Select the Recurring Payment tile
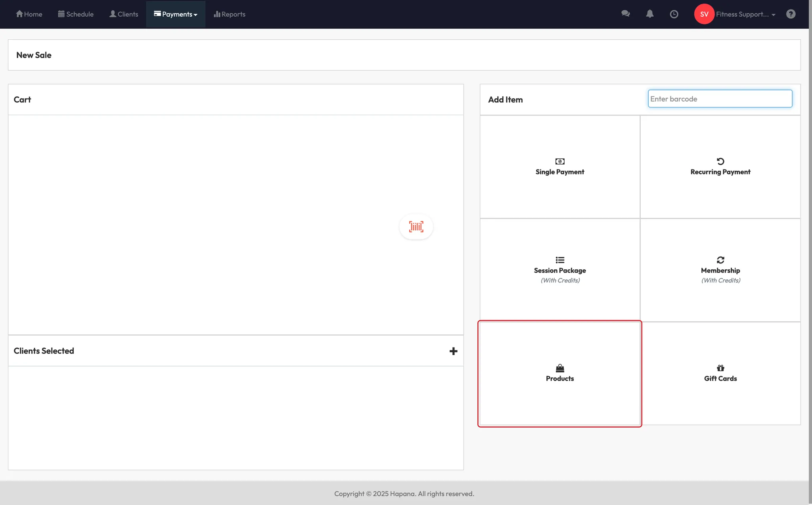The image size is (812, 505). point(720,167)
